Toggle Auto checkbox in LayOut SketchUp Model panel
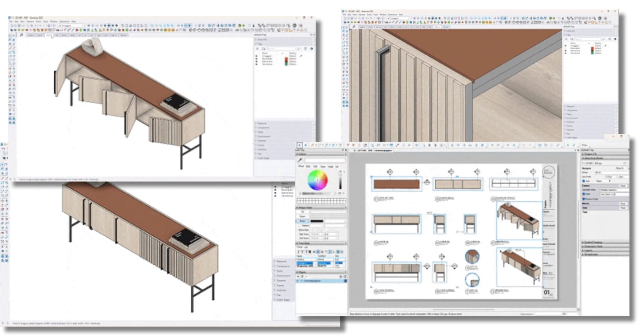The height and width of the screenshot is (336, 644). (x=584, y=181)
